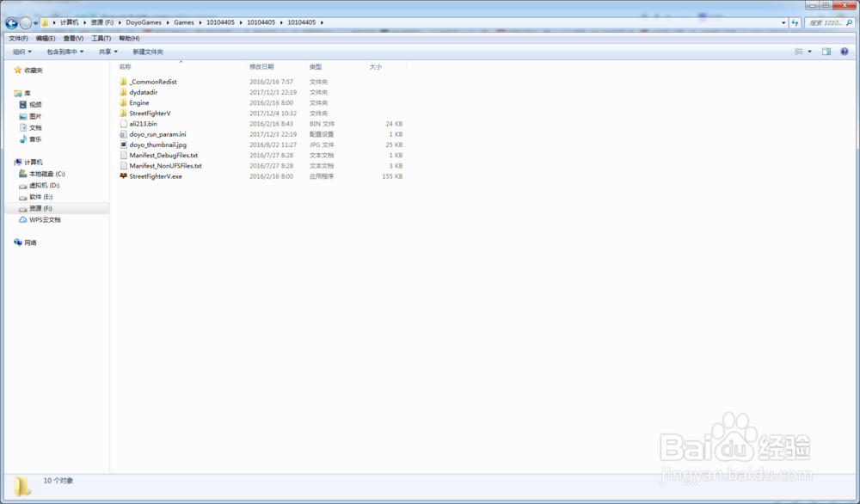The image size is (860, 504).
Task: Click the 新建文件夹 button
Action: pos(148,52)
